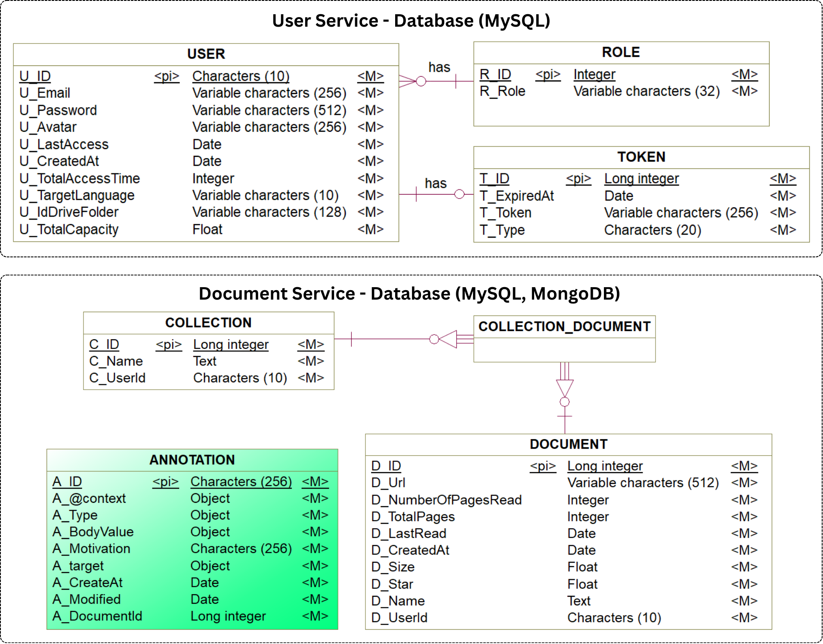Click the A_@context attribute
This screenshot has width=823, height=644.
(x=89, y=498)
